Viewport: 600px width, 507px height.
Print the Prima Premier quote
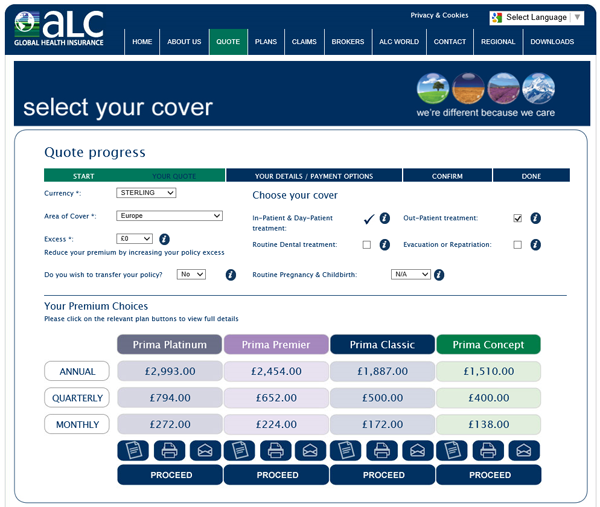276,450
